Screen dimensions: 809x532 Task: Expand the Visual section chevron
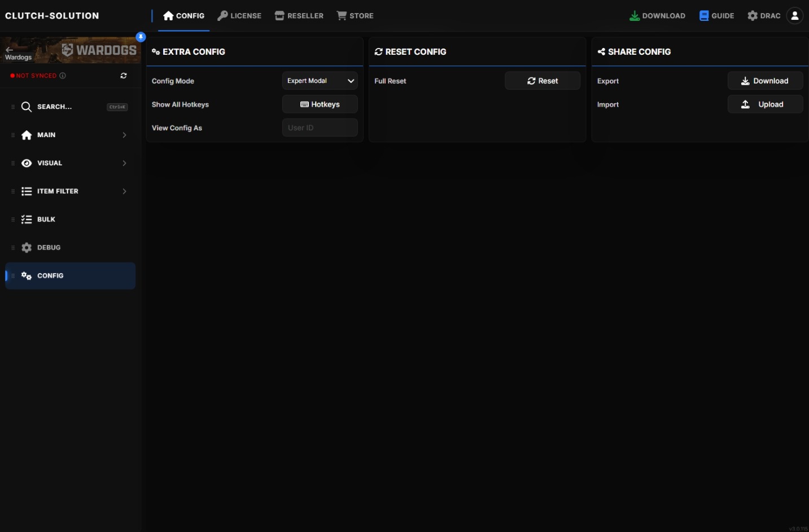(124, 163)
